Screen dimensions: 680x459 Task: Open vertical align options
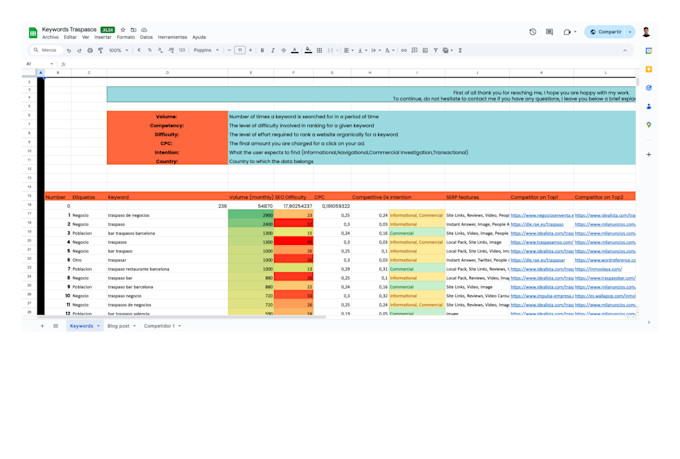click(x=362, y=50)
